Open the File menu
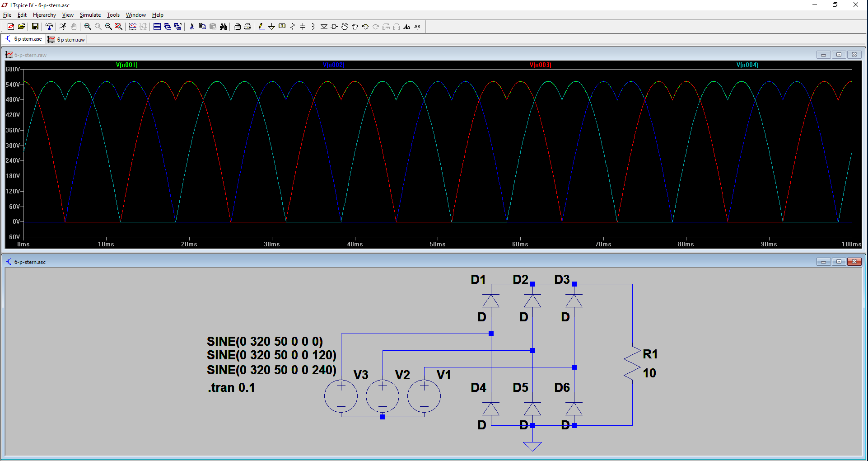The width and height of the screenshot is (868, 461). [7, 15]
